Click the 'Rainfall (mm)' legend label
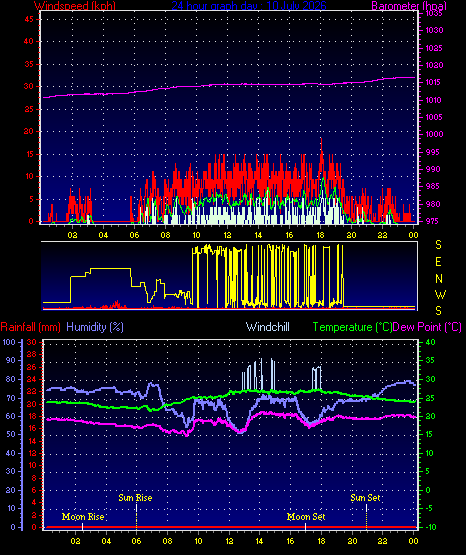The image size is (466, 555). coord(31,327)
